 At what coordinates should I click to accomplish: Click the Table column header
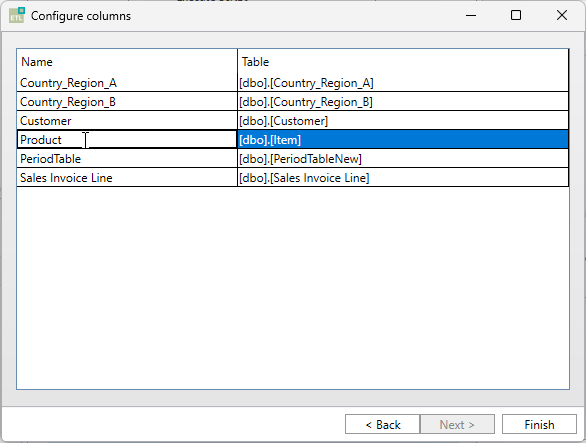403,61
